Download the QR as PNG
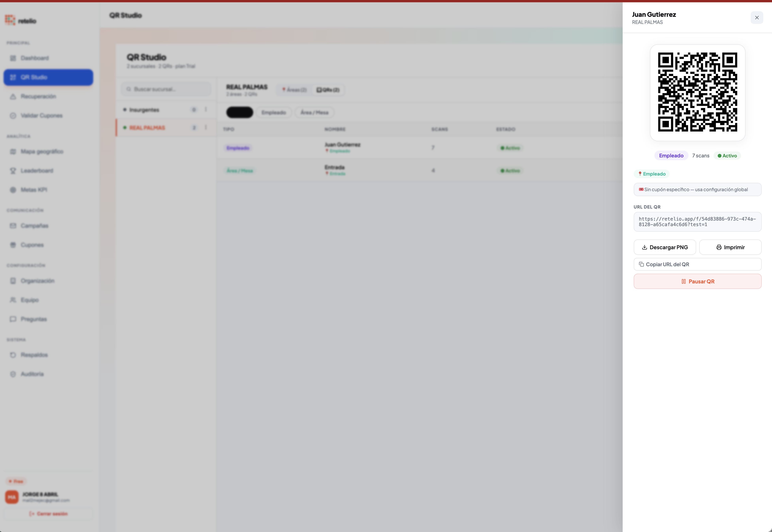 [x=665, y=247]
